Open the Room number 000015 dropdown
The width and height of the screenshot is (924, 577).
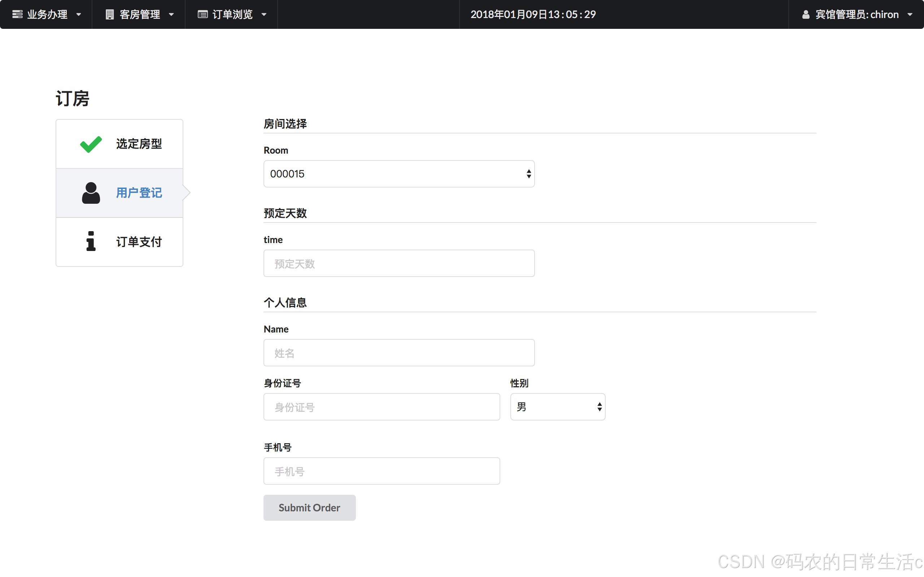coord(398,174)
